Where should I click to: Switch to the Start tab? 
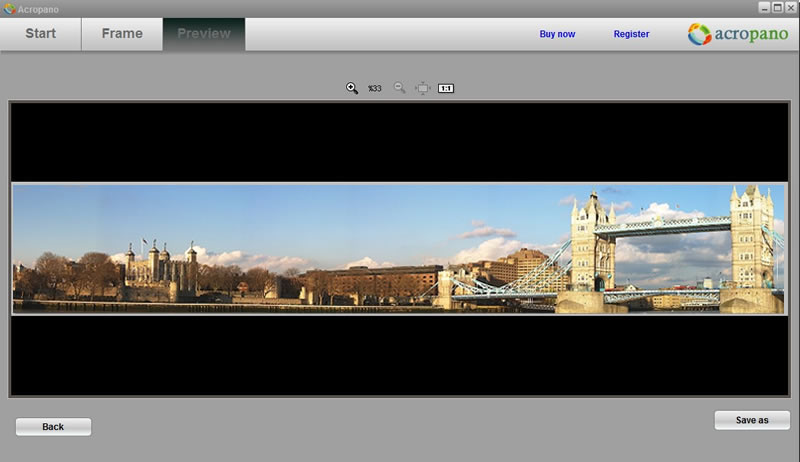click(x=41, y=34)
